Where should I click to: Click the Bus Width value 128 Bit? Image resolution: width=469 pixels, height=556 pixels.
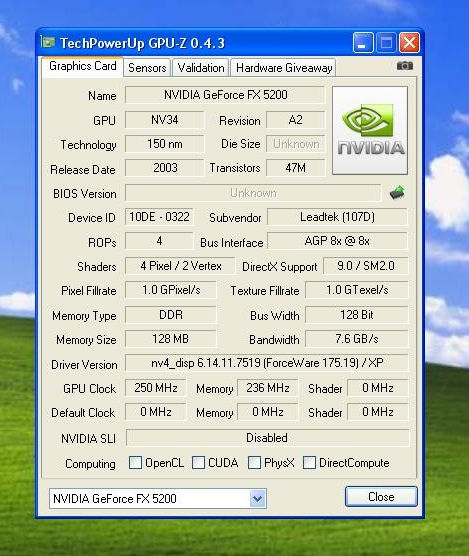[x=357, y=315]
